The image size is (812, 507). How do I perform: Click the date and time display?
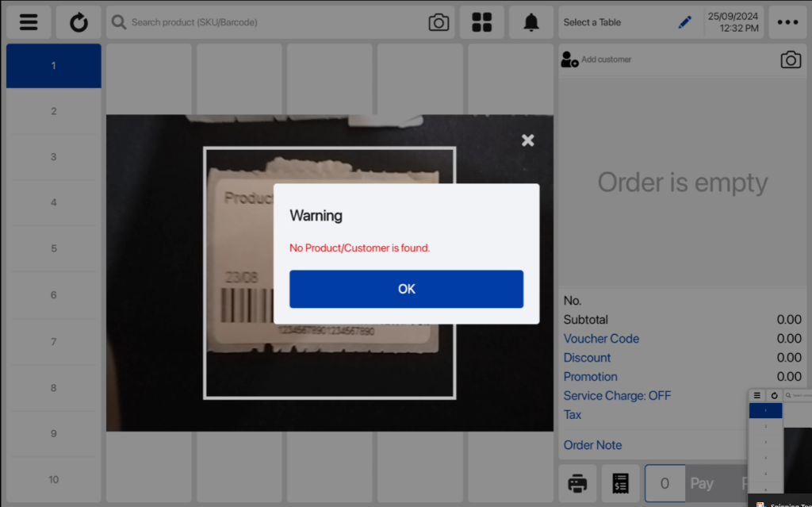click(x=733, y=22)
